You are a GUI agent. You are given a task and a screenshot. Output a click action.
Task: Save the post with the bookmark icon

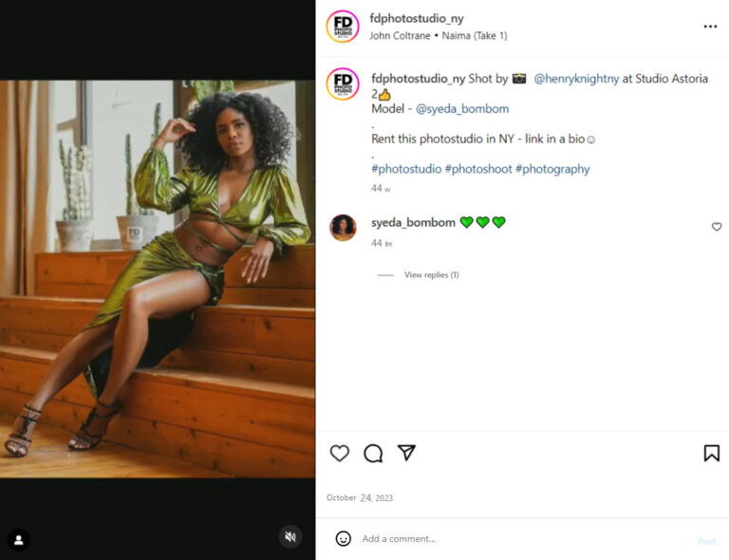click(x=711, y=454)
